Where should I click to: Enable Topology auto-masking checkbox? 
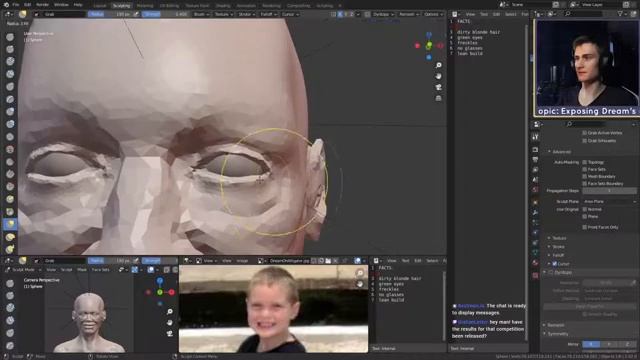point(584,162)
